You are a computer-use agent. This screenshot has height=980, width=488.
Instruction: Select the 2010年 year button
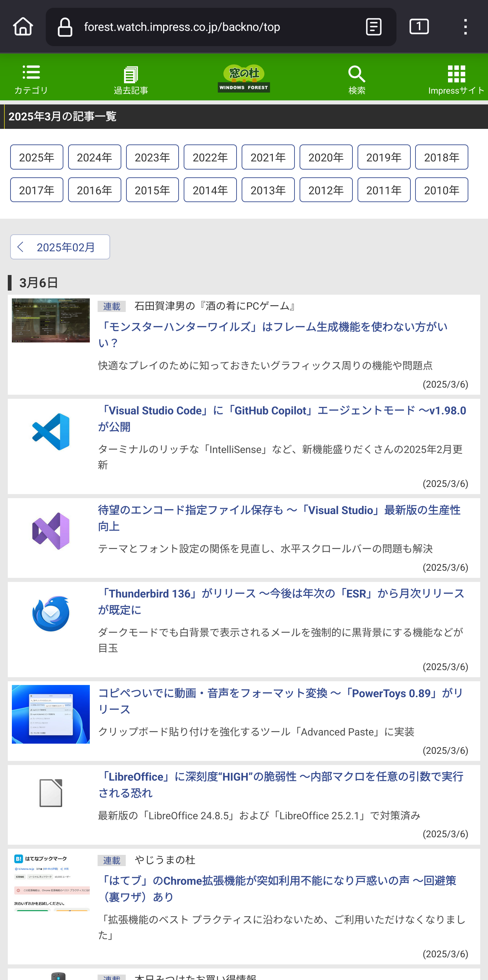[442, 190]
